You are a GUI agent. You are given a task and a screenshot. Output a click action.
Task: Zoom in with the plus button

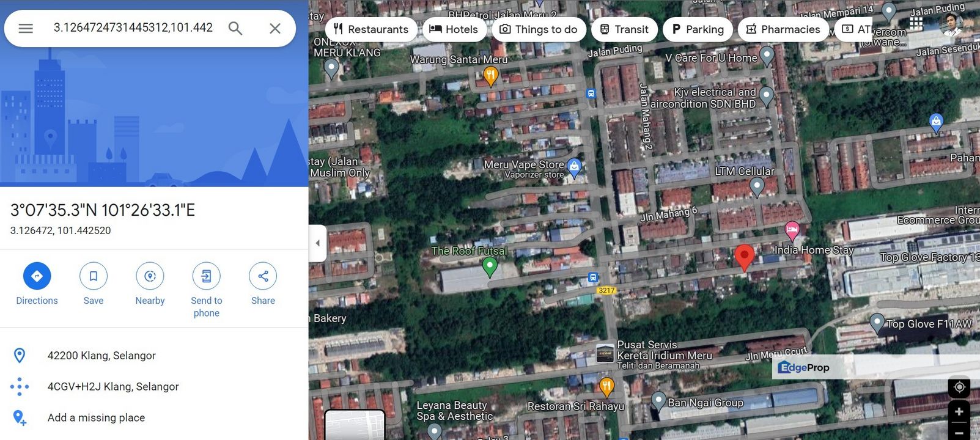959,412
